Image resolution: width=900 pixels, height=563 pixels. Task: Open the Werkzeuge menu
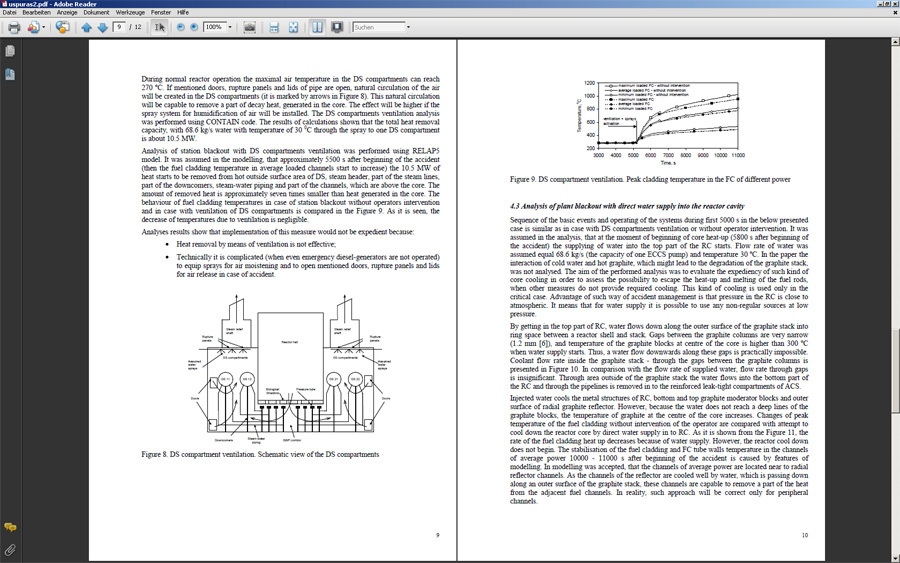click(130, 12)
